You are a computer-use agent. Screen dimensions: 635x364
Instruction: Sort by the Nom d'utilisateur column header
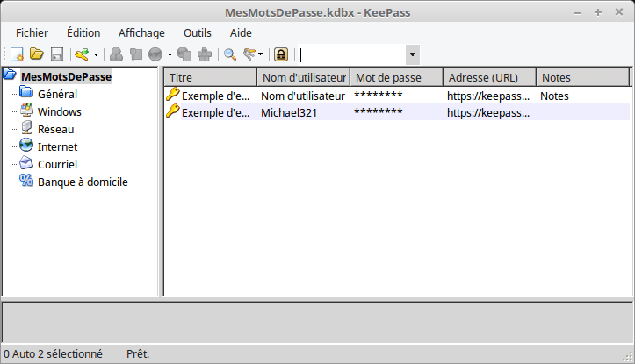(304, 77)
